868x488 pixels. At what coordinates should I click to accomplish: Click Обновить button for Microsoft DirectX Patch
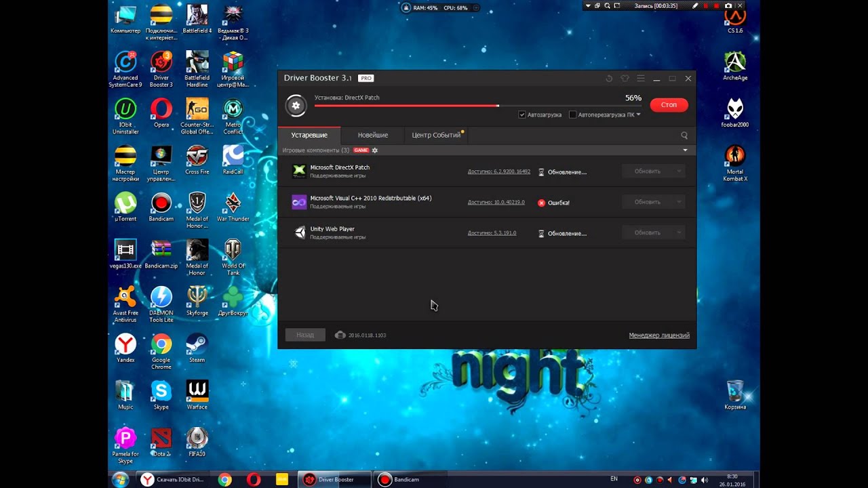coord(648,171)
